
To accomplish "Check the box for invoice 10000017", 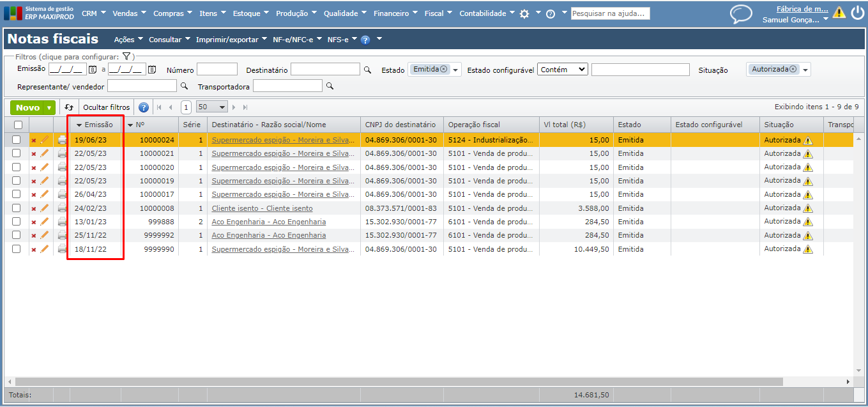I will (x=17, y=194).
